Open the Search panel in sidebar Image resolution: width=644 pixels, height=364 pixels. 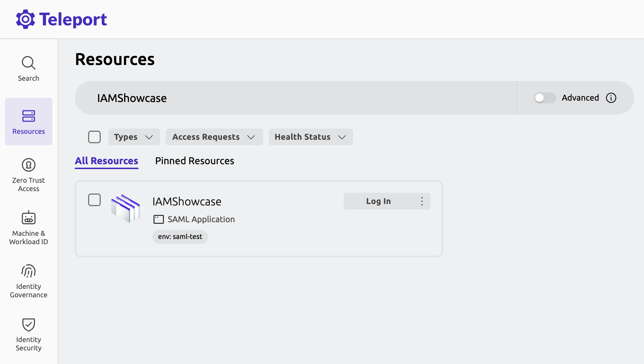(x=28, y=68)
